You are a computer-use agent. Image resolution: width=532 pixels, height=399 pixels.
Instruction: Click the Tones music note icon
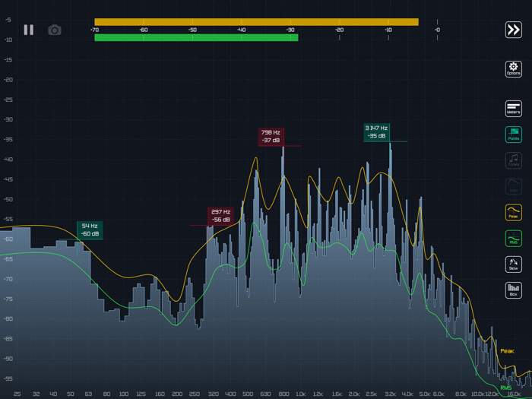click(x=514, y=160)
